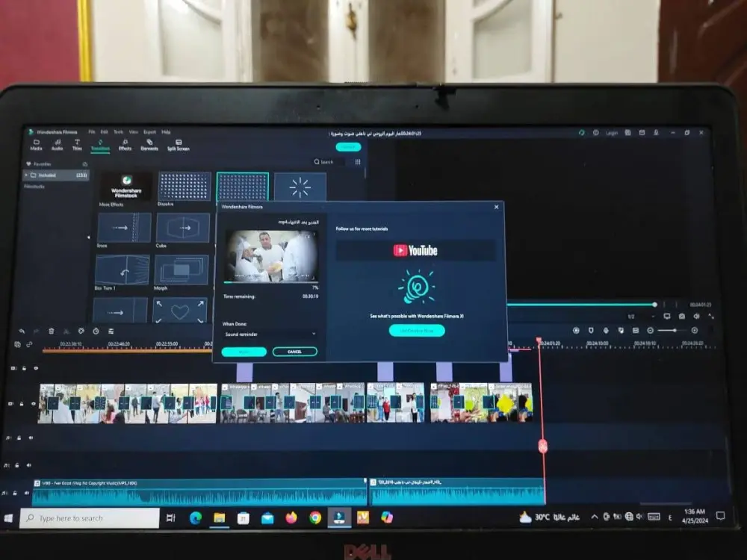Click the zoom out minus icon on timeline
Viewport: 747px width, 560px height.
pyautogui.click(x=651, y=330)
